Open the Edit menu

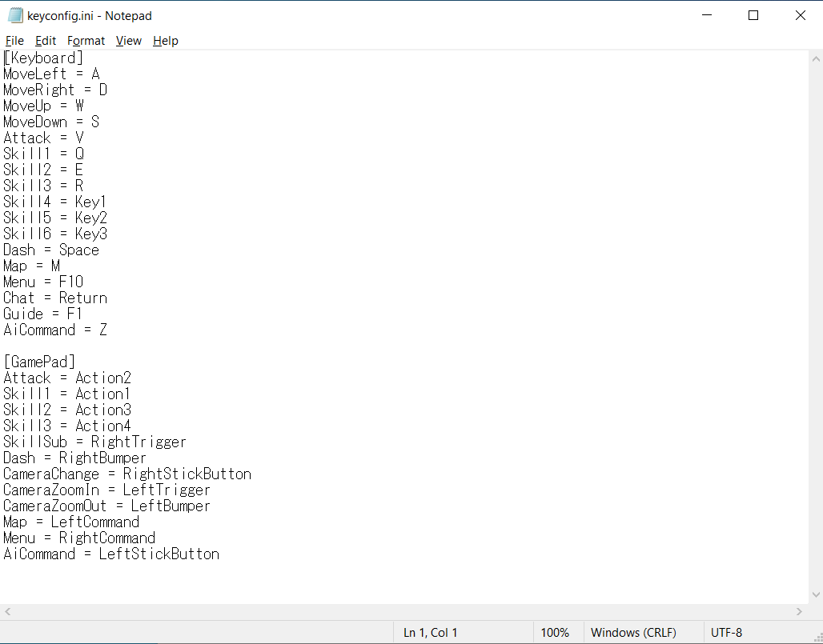(46, 41)
